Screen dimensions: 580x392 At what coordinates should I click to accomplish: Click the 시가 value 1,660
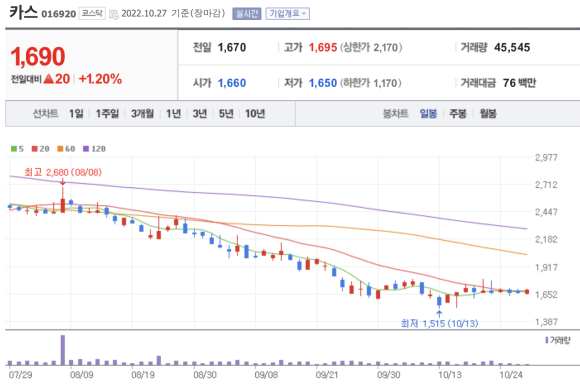pyautogui.click(x=232, y=83)
